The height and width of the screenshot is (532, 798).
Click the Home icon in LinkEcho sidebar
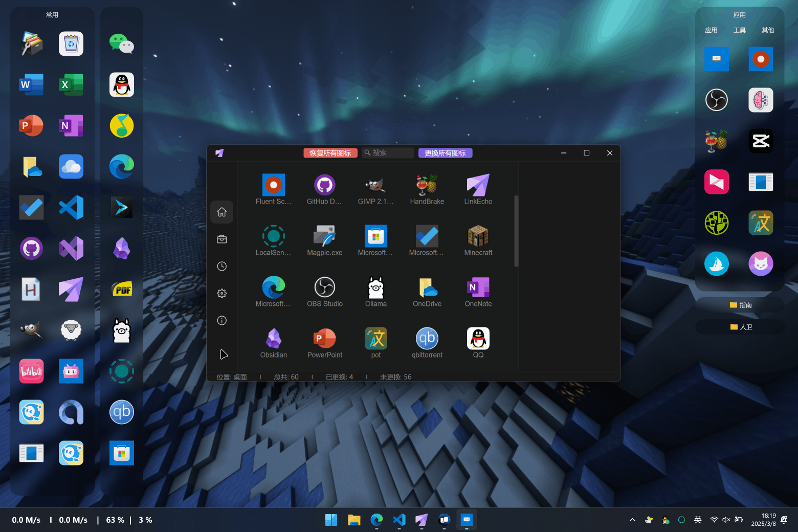pos(222,212)
